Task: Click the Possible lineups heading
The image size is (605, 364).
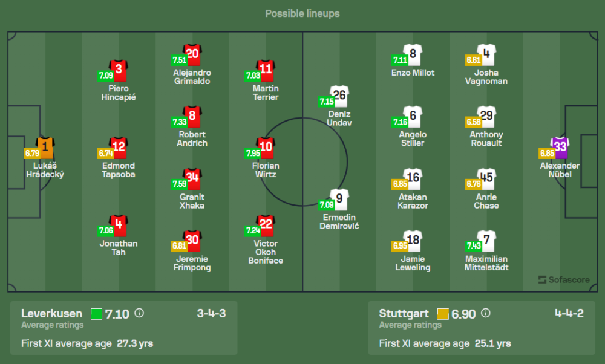Action: pos(302,13)
